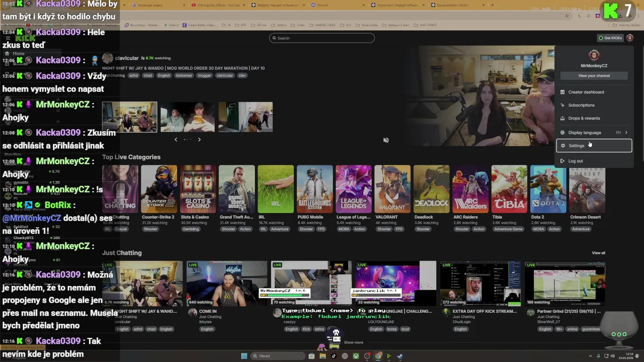Click the profile avatar in top bar
This screenshot has height=362, width=644.
(629, 38)
